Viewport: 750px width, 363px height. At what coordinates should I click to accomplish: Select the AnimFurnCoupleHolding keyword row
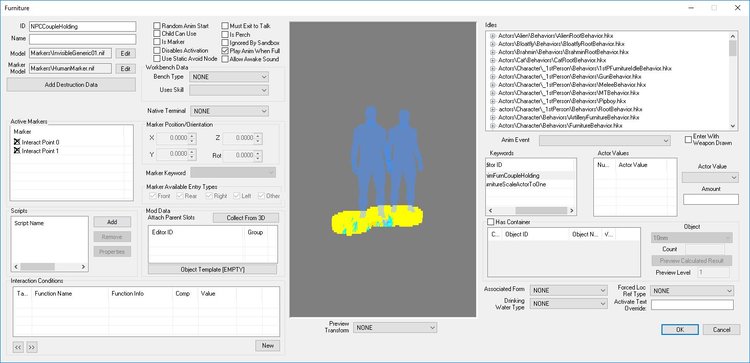(530, 176)
